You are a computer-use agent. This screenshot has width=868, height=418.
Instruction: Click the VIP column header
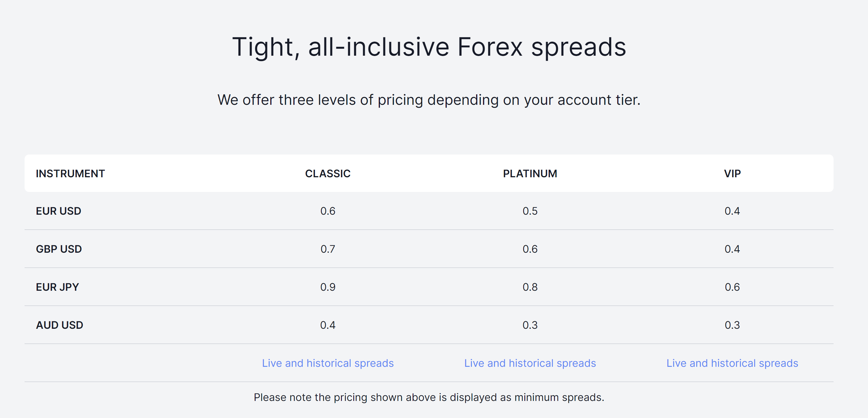pos(732,173)
